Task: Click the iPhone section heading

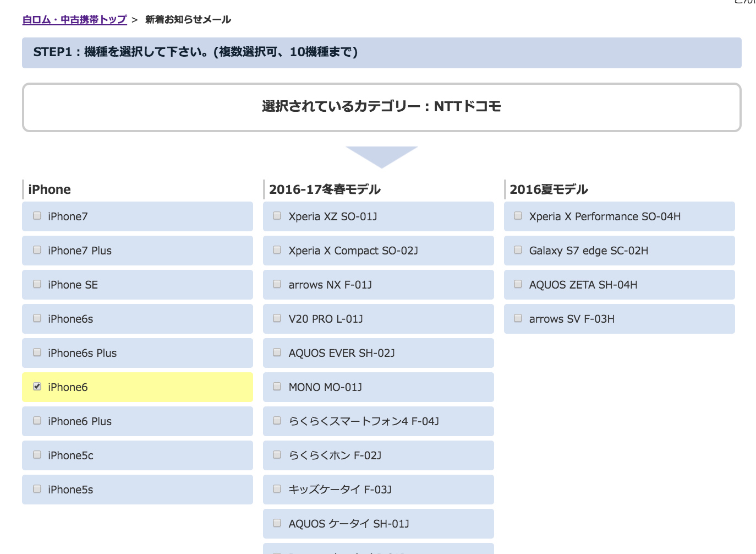Action: click(50, 189)
